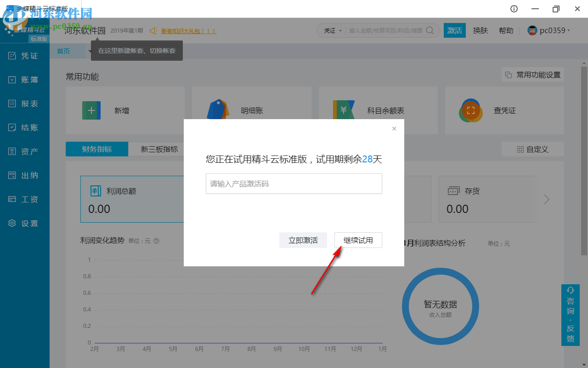The image size is (588, 368).
Task: Select 结账 in the sidebar
Action: tap(24, 127)
